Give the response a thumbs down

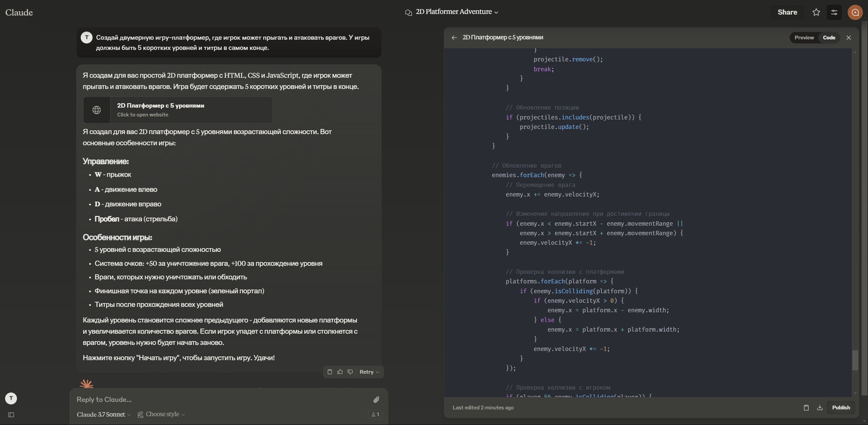[350, 372]
